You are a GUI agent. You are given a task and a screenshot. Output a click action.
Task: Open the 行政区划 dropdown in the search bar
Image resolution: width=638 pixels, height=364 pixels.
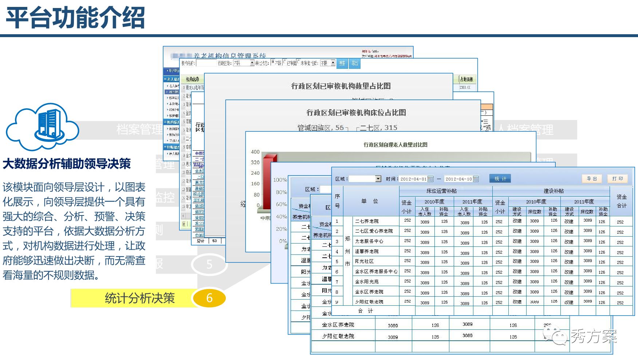[x=243, y=63]
